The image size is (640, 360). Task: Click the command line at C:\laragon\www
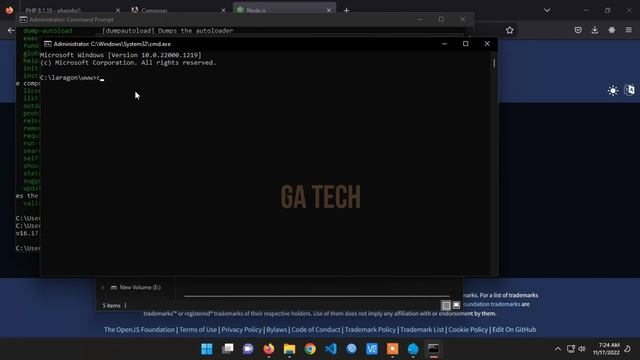(72, 78)
